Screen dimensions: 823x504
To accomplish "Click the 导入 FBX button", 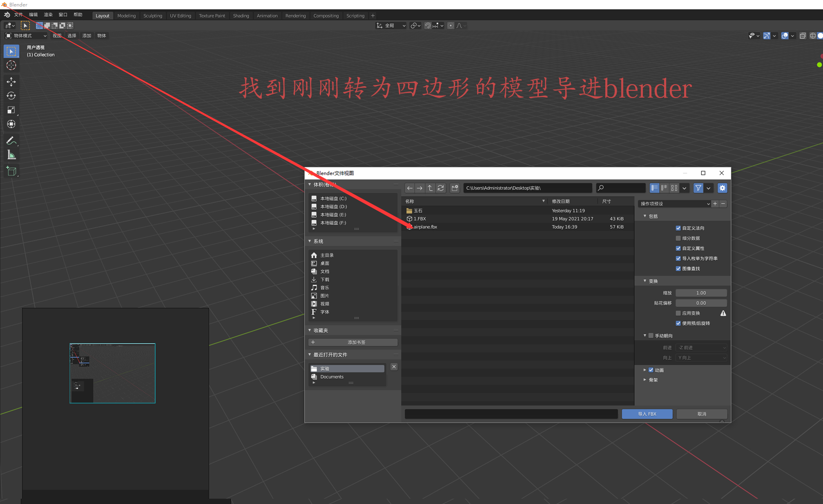I will [647, 414].
